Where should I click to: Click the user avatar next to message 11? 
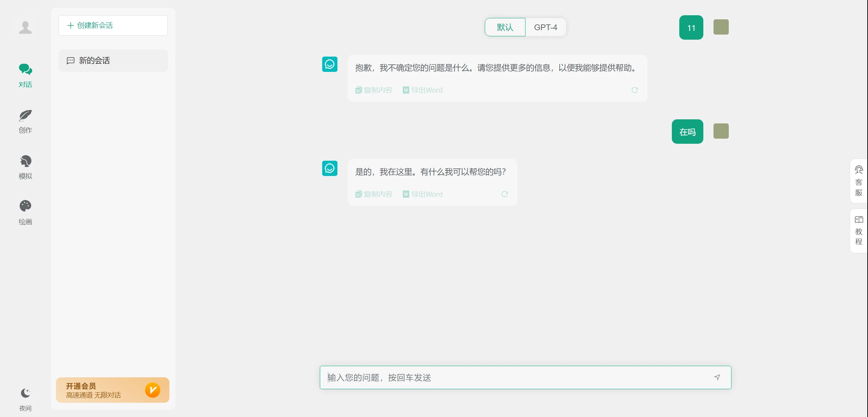[x=721, y=27]
